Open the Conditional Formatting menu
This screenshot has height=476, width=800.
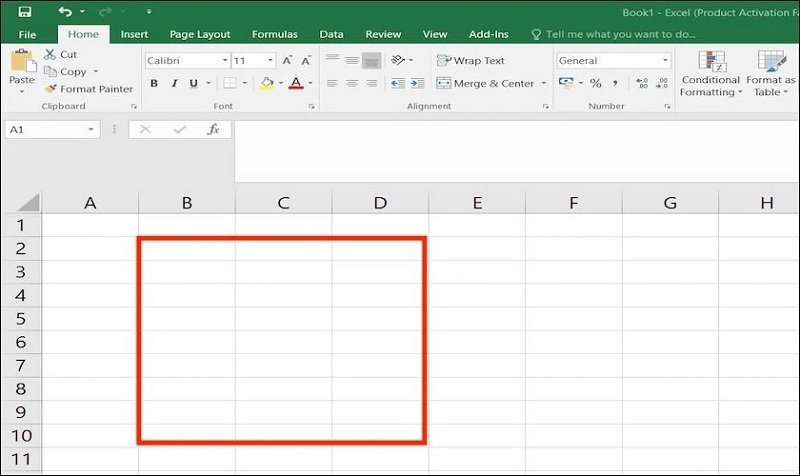pos(711,74)
